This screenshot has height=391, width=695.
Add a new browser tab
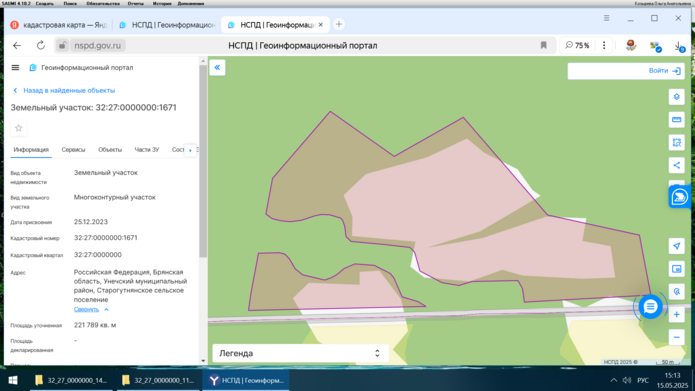click(x=339, y=24)
